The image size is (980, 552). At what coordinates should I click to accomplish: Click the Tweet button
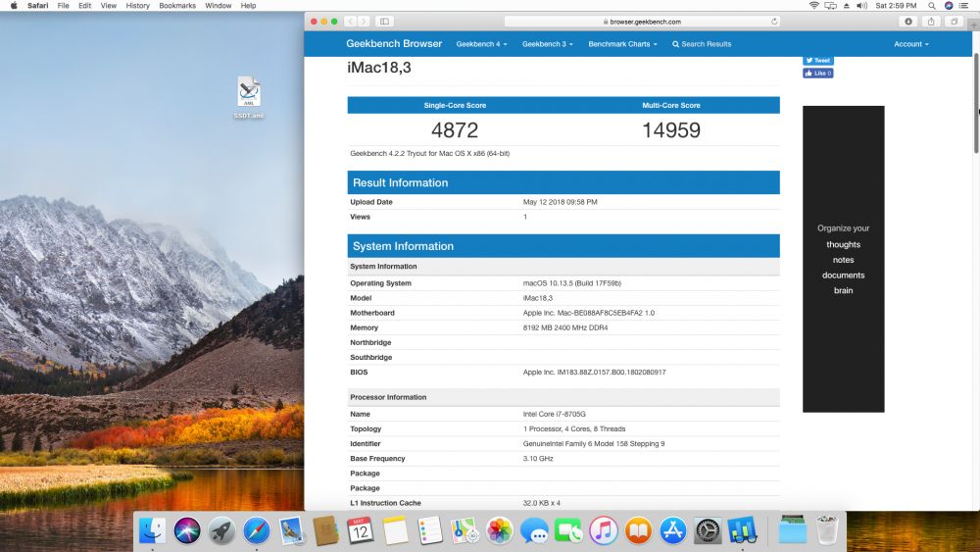[x=817, y=61]
